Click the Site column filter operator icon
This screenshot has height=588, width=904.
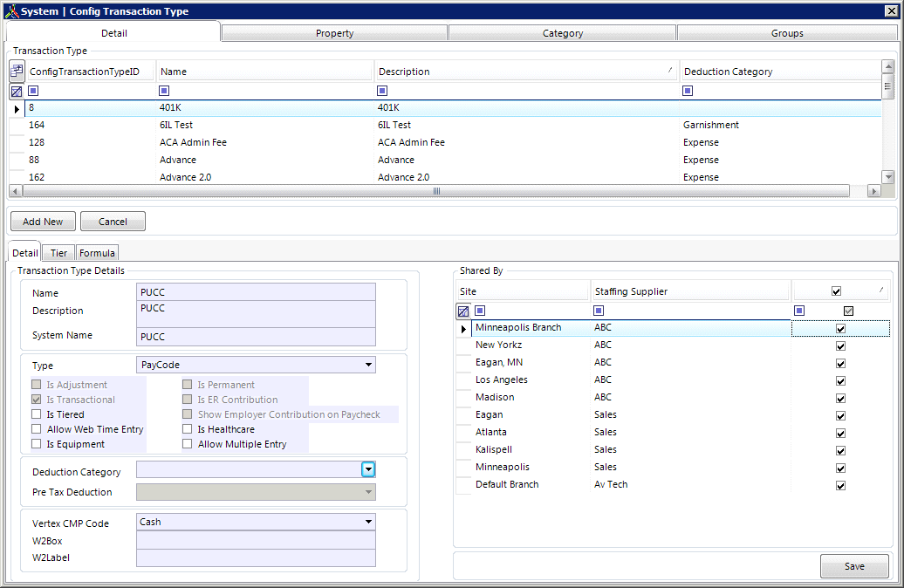point(480,311)
